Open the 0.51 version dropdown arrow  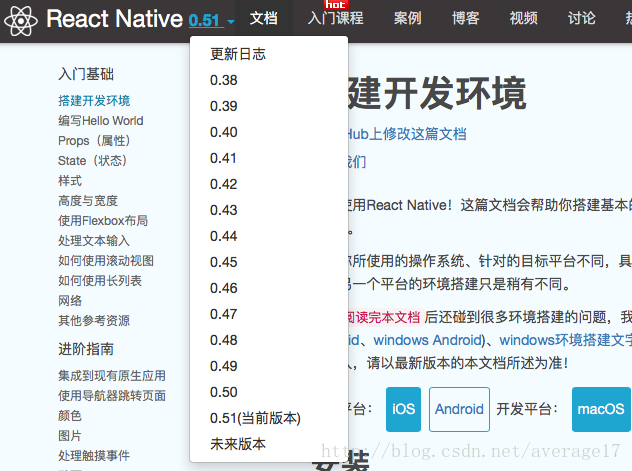(231, 21)
